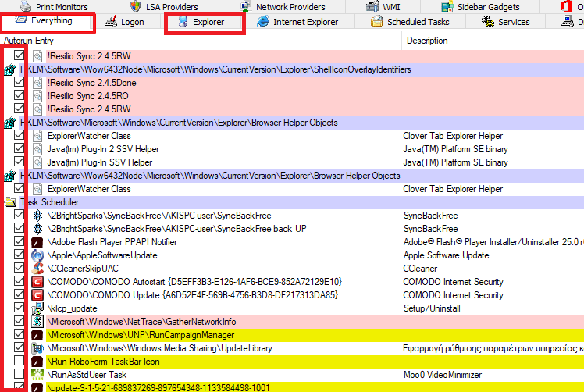Viewport: 584px width, 392px height.
Task: Click the RunCampaignManager entry icon
Action: (x=37, y=335)
